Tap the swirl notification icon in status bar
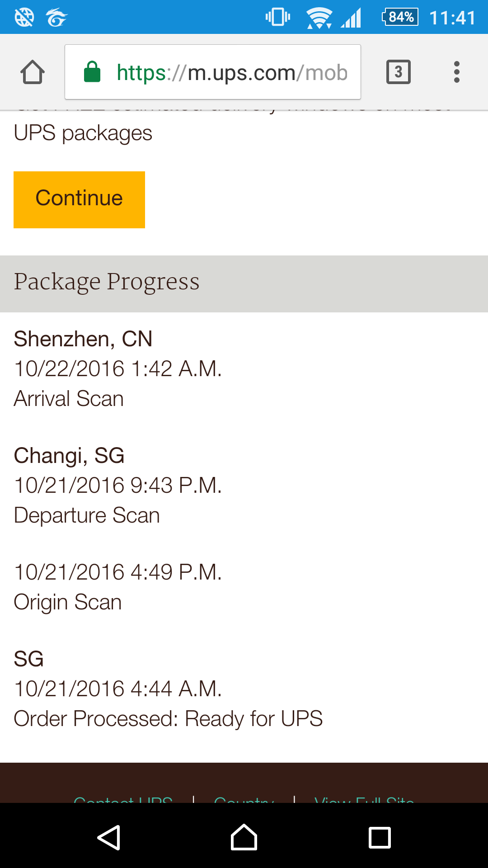The width and height of the screenshot is (488, 868). [x=56, y=18]
